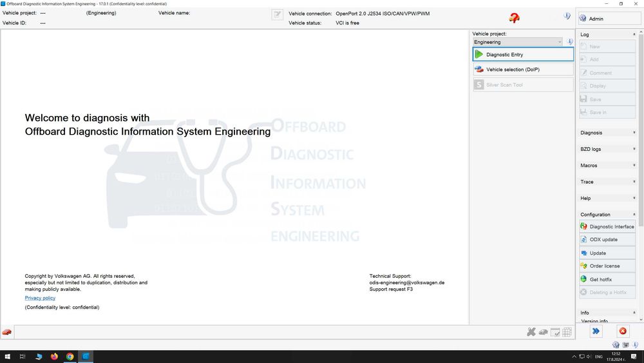Start Diagnostic Entry
The image size is (644, 363).
tap(523, 54)
